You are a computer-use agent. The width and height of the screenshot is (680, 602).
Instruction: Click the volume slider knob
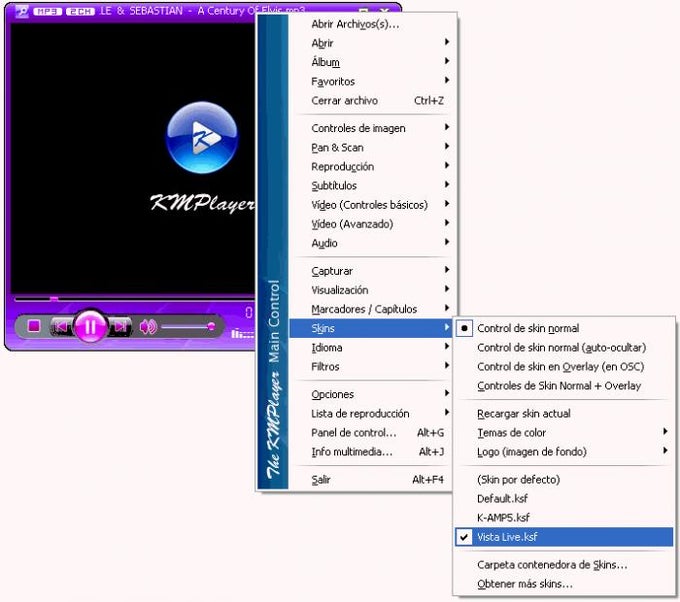point(211,326)
